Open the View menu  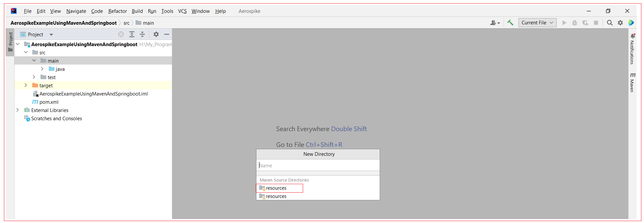point(56,11)
